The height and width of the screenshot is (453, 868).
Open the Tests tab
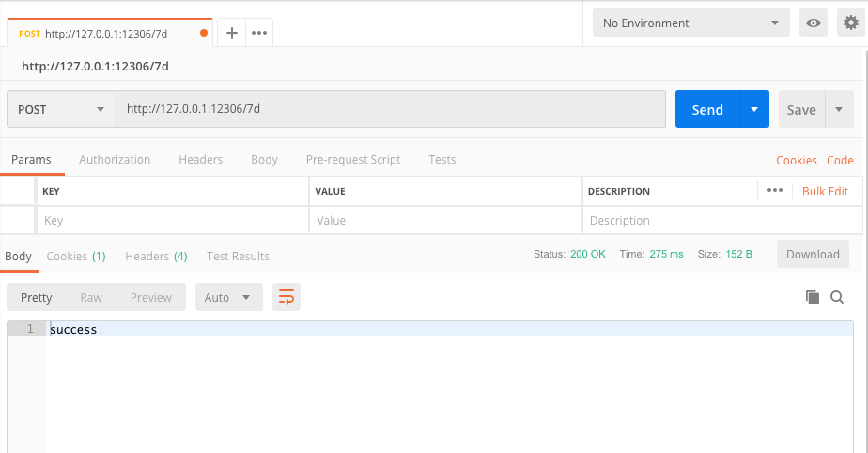tap(442, 160)
